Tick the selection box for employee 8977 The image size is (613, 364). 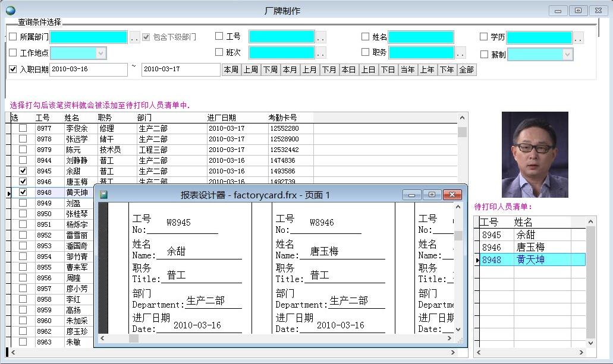pos(23,128)
